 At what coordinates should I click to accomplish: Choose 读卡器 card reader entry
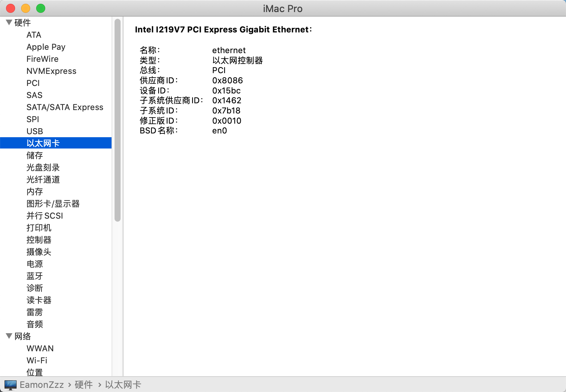(39, 300)
